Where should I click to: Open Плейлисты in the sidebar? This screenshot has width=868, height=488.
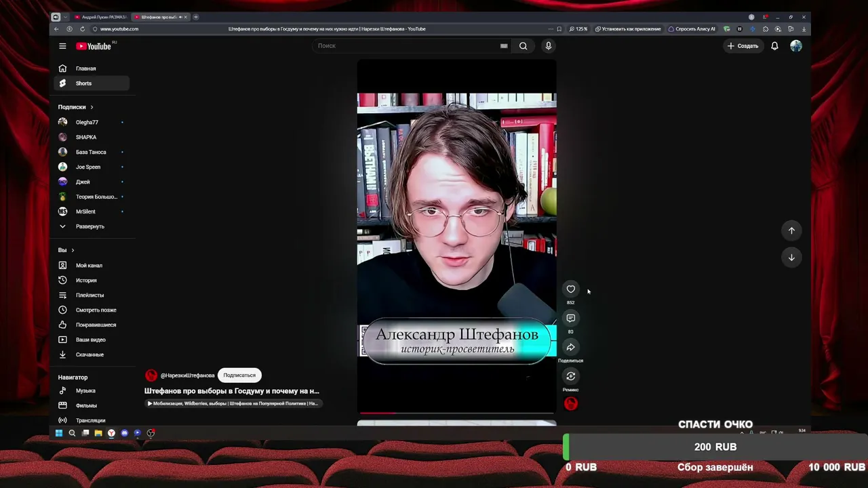[92, 296]
